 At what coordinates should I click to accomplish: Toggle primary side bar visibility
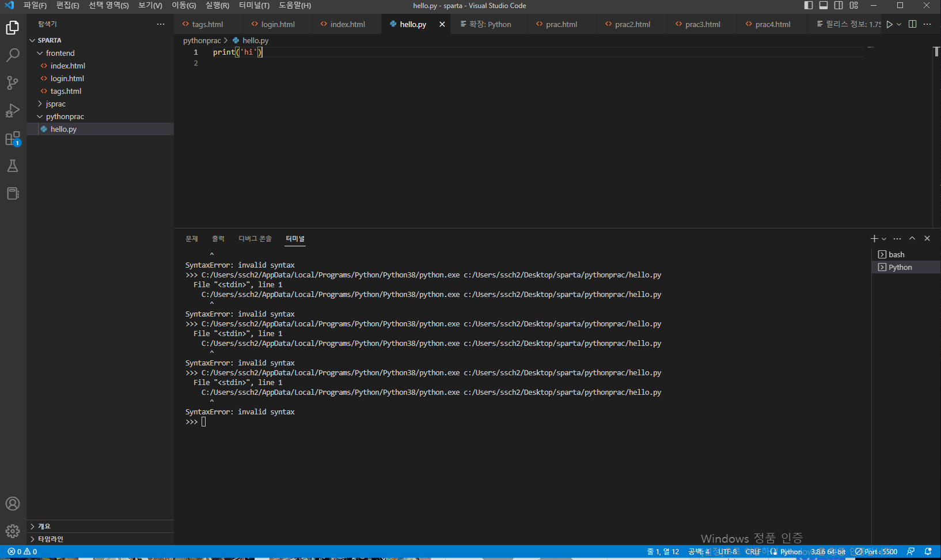(809, 5)
